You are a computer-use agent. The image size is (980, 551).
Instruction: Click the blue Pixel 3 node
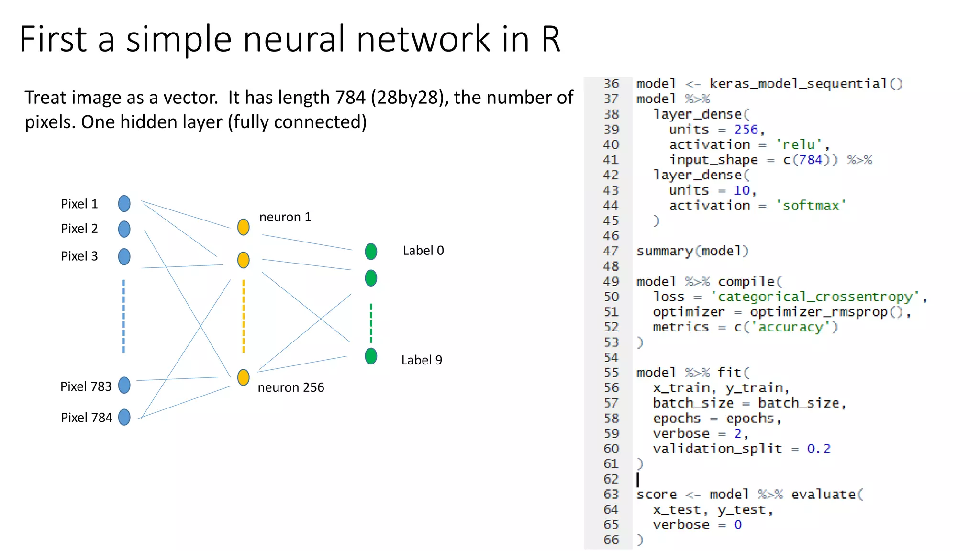(124, 256)
